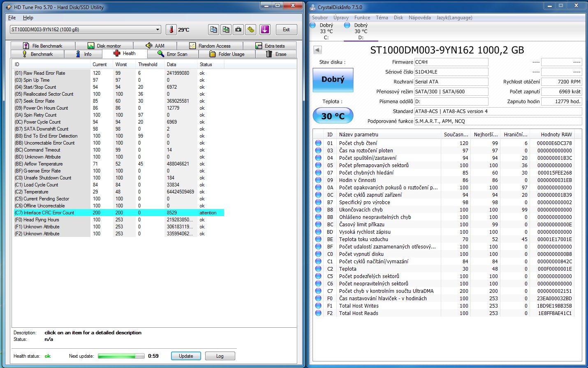This screenshot has width=588, height=368.
Task: Open the Disk monitor tab
Action: [x=104, y=46]
